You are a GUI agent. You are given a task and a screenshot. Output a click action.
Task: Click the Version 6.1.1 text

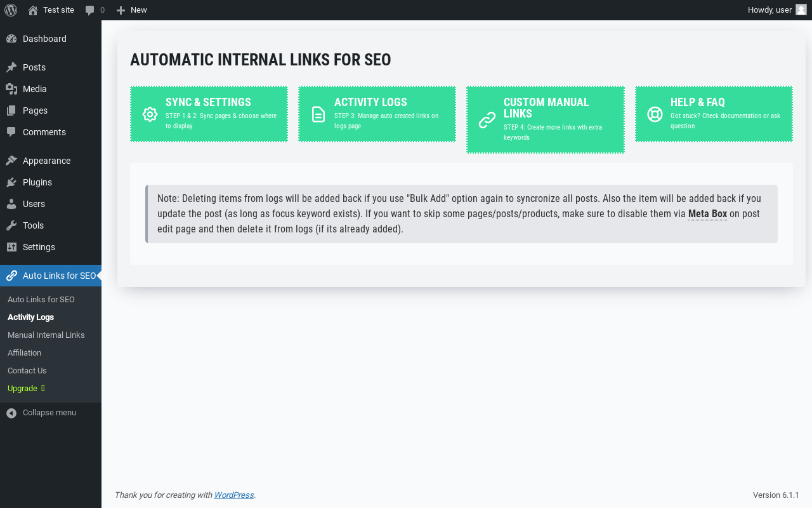(776, 495)
